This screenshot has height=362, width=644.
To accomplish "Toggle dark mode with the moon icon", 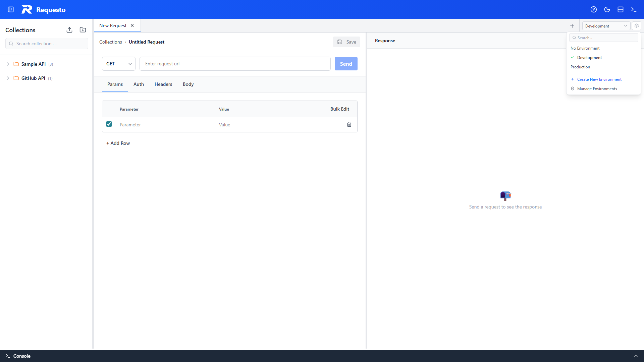I will pyautogui.click(x=607, y=9).
